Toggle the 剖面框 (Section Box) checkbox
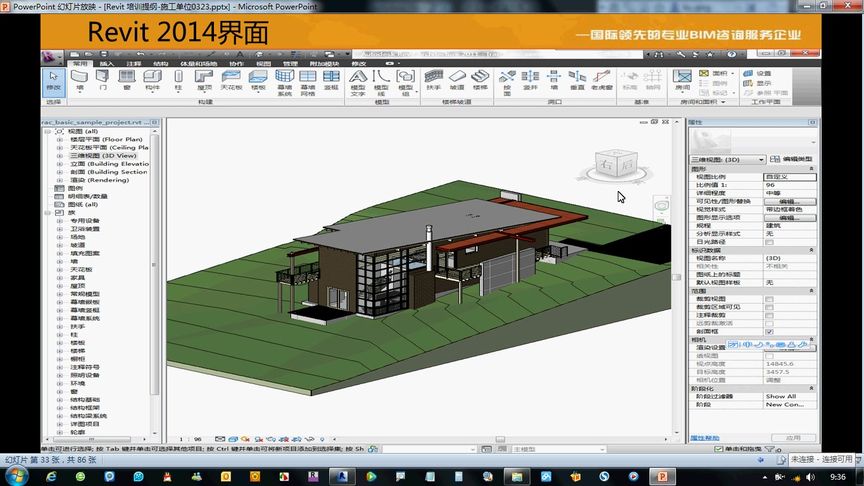This screenshot has height=486, width=864. click(769, 332)
